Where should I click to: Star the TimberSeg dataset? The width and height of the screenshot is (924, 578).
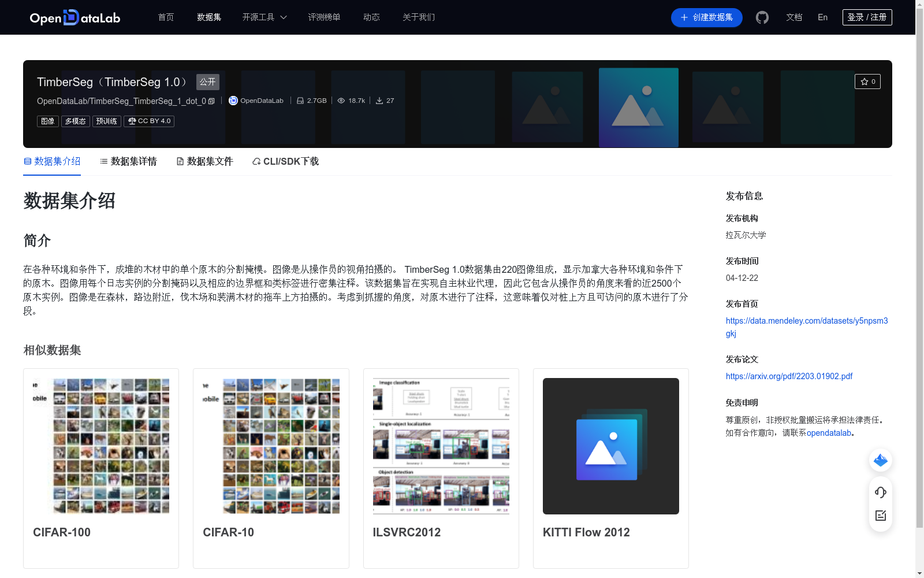(867, 81)
